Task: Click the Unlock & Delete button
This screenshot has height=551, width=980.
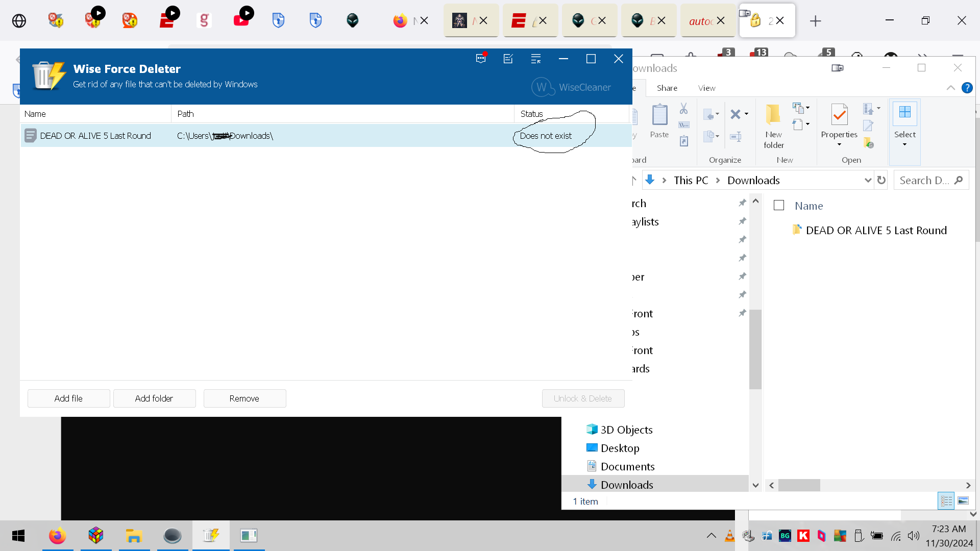Action: (583, 398)
